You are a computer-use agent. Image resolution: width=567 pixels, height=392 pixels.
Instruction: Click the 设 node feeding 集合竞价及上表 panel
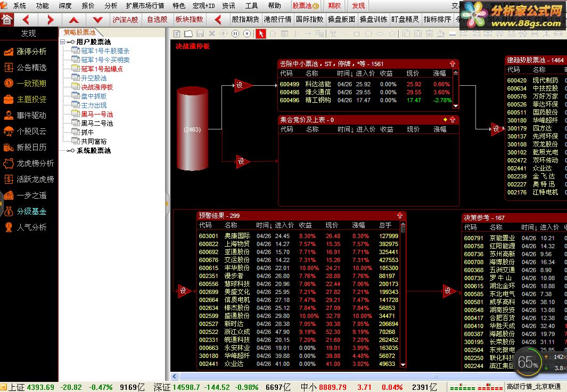[242, 161]
